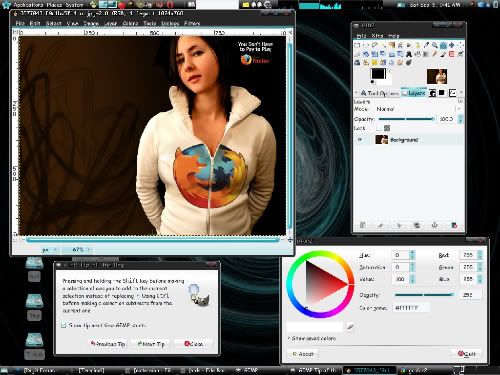Select the Move tool
Viewport: 500px width, 375px height.
pyautogui.click(x=451, y=45)
